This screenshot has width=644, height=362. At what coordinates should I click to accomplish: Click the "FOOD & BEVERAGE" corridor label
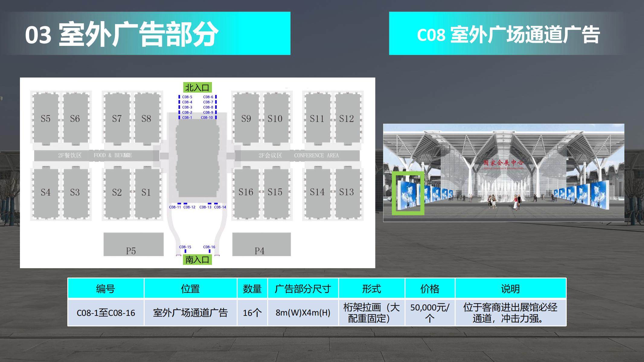(x=113, y=155)
